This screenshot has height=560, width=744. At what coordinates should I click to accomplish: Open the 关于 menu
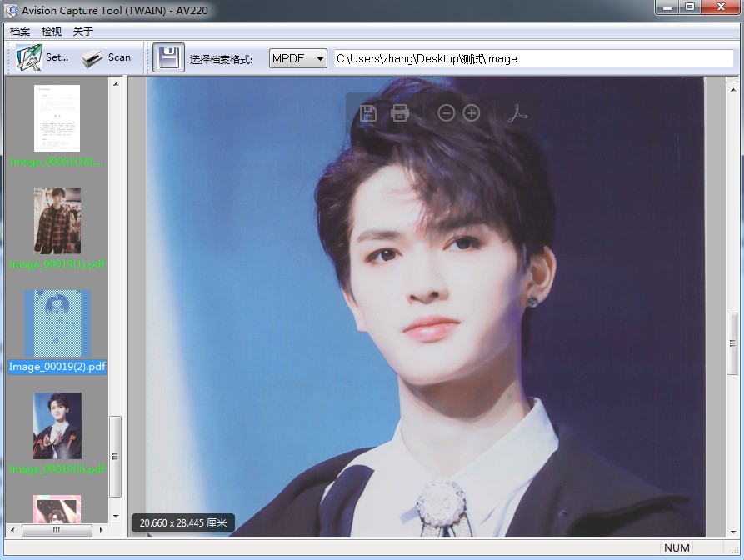click(83, 32)
